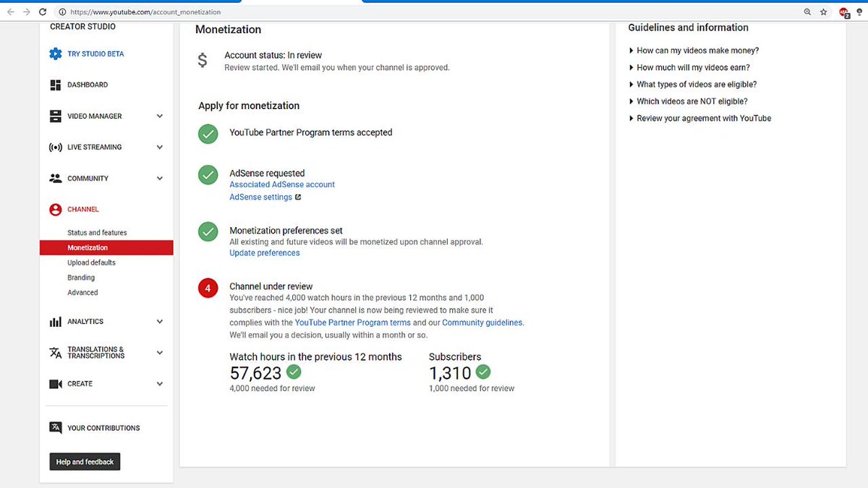The image size is (868, 488).
Task: Click the dollar sign account status icon
Action: pyautogui.click(x=203, y=61)
